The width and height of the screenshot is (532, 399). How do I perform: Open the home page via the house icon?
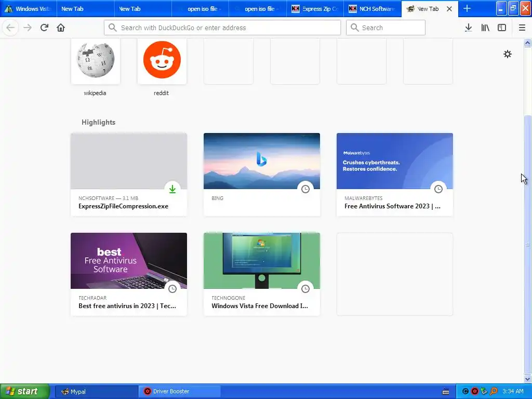point(61,28)
